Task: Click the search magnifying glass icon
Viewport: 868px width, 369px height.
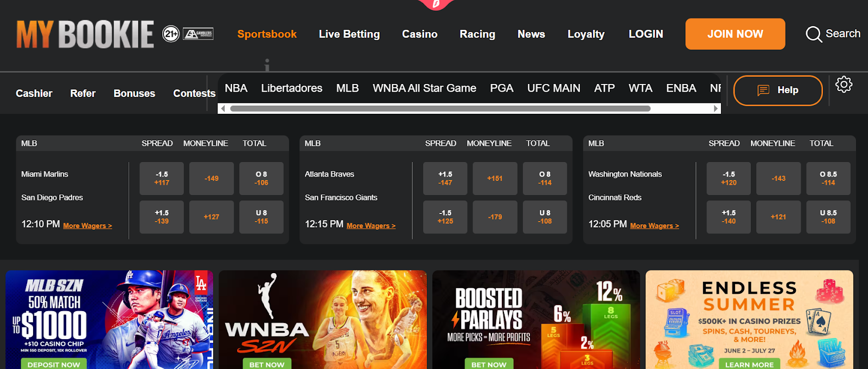Action: pyautogui.click(x=814, y=34)
